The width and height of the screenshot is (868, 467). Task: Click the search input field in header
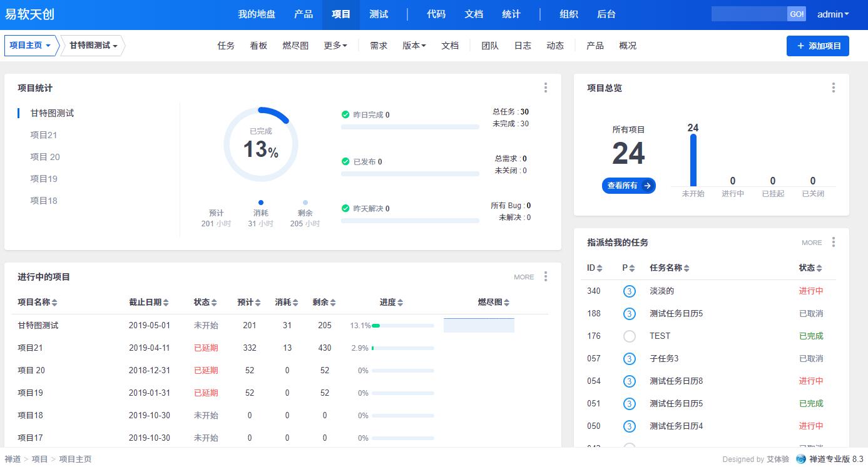pyautogui.click(x=748, y=14)
